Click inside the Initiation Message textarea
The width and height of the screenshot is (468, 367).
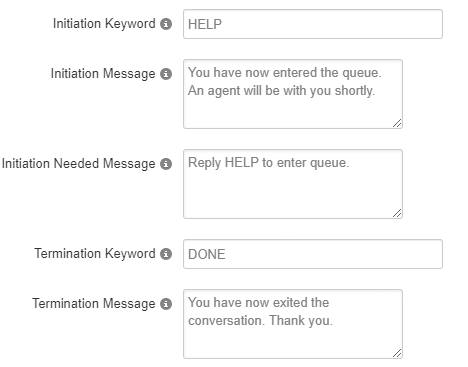293,94
